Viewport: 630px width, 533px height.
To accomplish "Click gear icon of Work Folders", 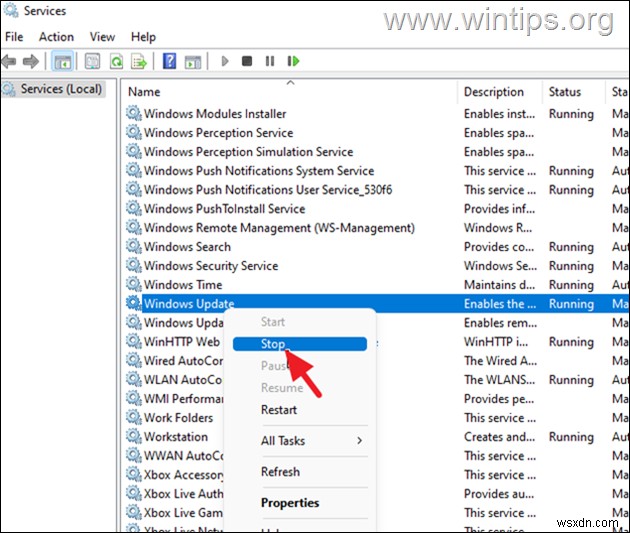I will pyautogui.click(x=133, y=417).
